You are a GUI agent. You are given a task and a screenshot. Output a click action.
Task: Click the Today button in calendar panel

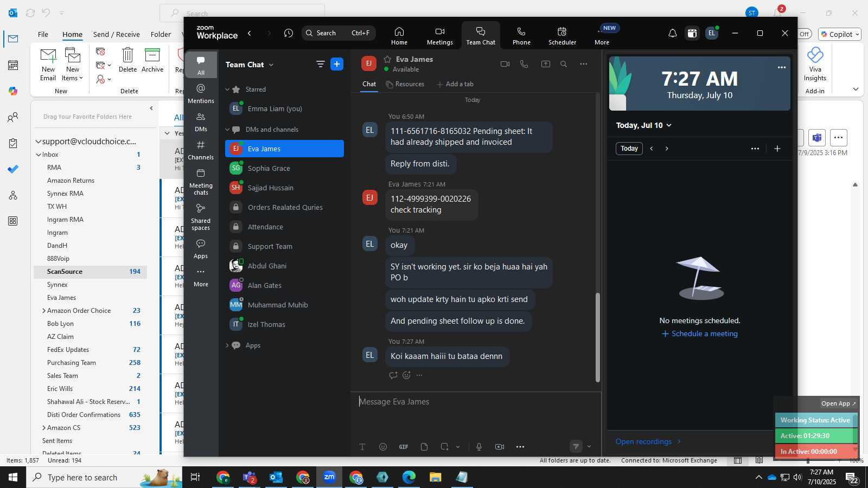pyautogui.click(x=629, y=149)
